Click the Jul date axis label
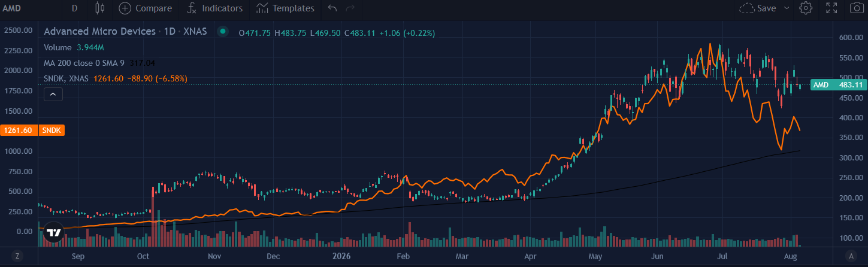This screenshot has width=868, height=267. (x=723, y=256)
